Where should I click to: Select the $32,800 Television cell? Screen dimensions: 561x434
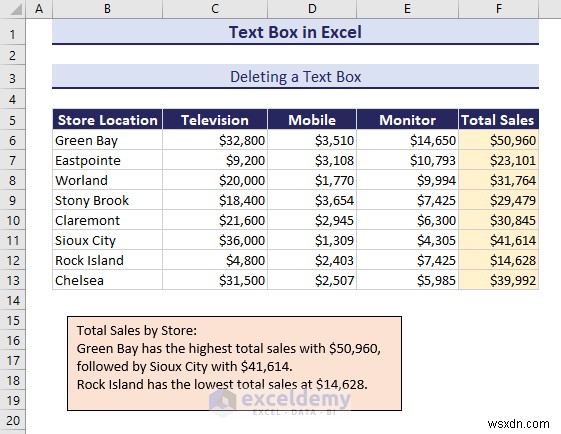[x=215, y=140]
